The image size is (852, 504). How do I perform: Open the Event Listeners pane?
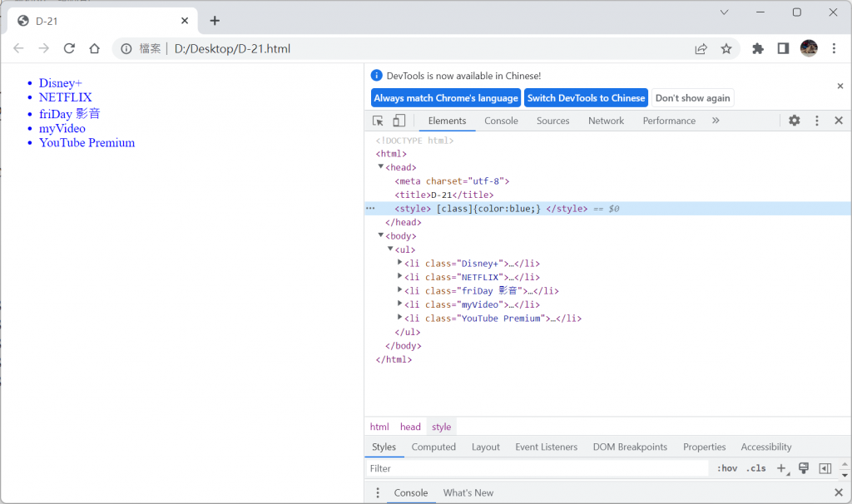546,447
